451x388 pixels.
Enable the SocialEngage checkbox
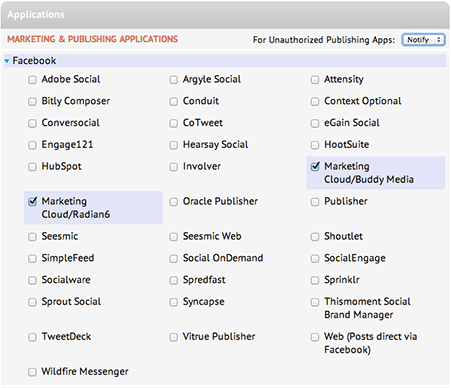click(x=315, y=258)
